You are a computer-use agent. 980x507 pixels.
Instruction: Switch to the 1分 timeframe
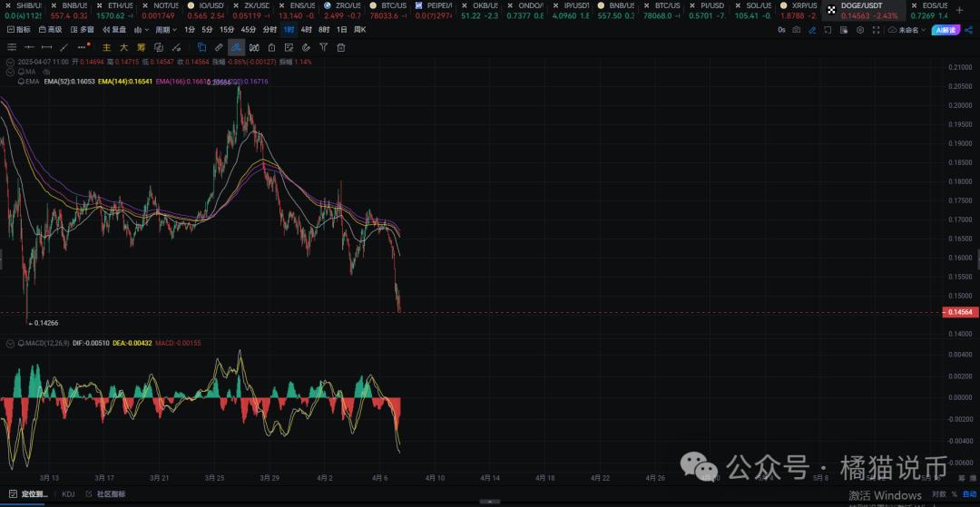[x=190, y=29]
